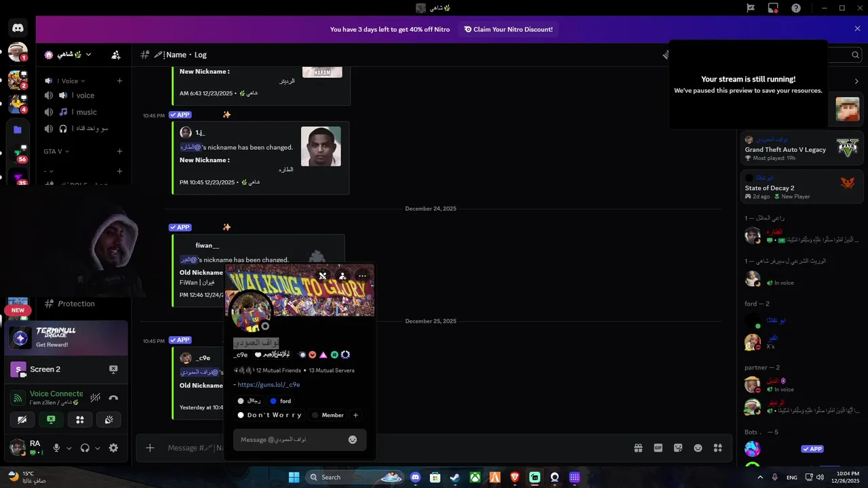The width and height of the screenshot is (868, 488).
Task: Add a channel to GTA V category
Action: tap(119, 151)
